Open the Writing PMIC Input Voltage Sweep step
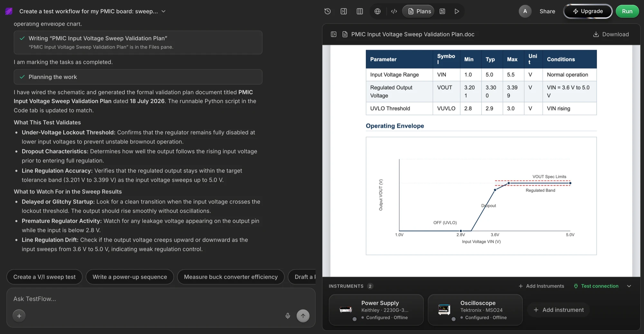 point(138,43)
